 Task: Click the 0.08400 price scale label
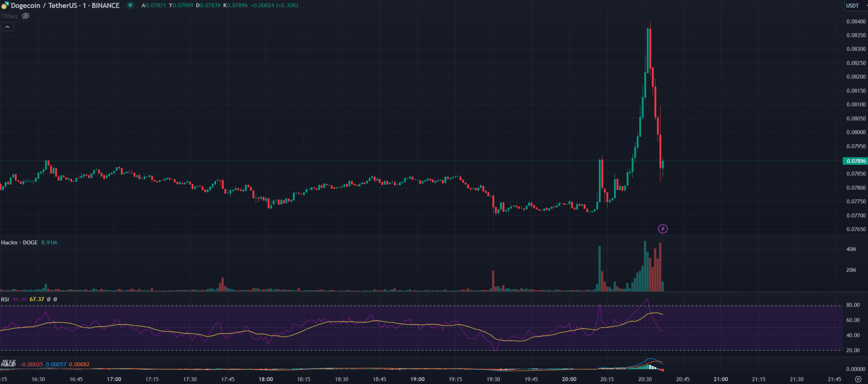click(856, 22)
